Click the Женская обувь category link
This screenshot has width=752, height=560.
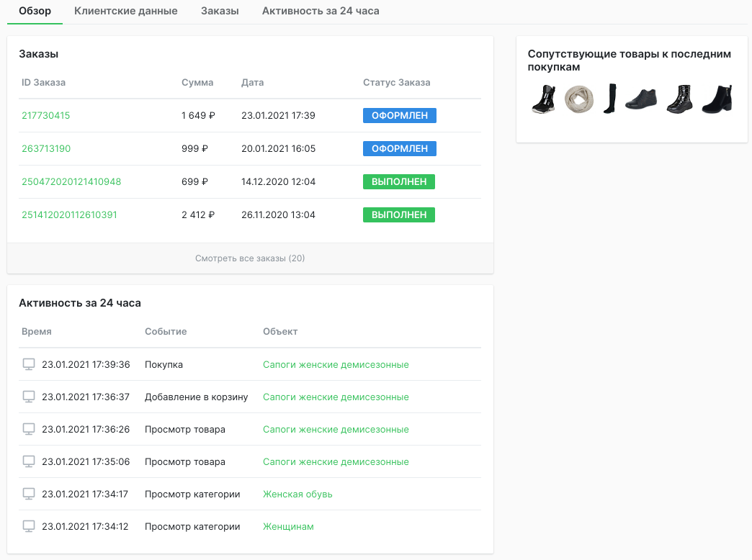297,494
